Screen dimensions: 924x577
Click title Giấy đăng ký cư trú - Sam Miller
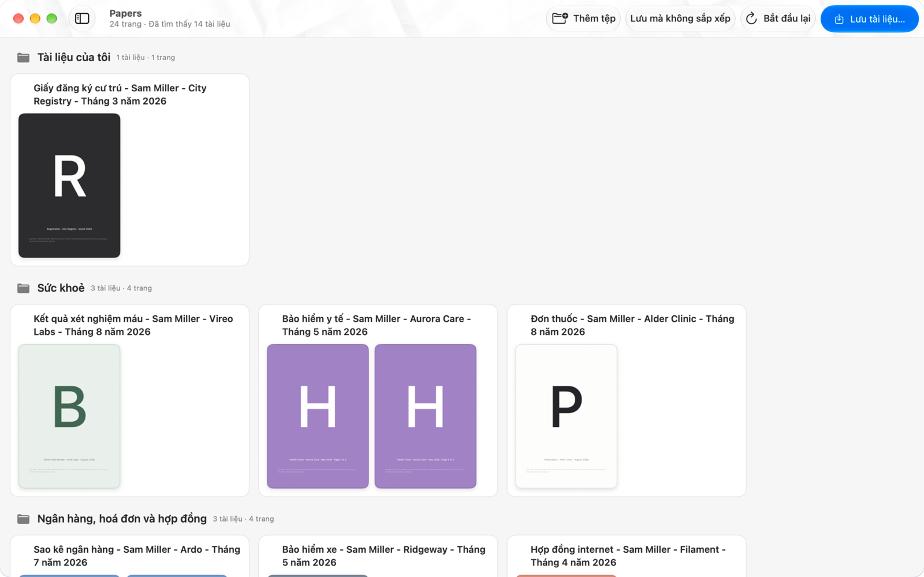pyautogui.click(x=120, y=95)
